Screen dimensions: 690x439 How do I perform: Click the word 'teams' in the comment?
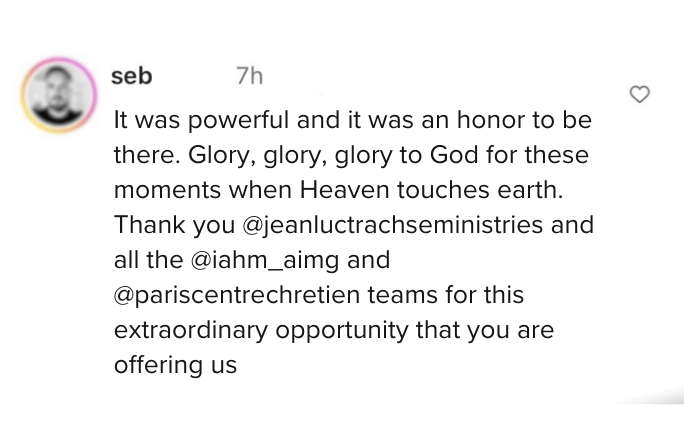[403, 295]
